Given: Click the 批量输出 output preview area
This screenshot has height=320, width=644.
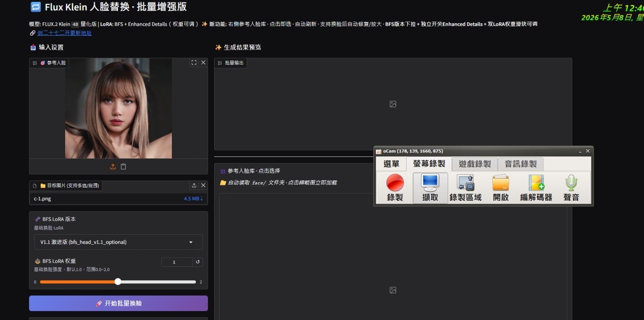Looking at the screenshot, I should [393, 104].
